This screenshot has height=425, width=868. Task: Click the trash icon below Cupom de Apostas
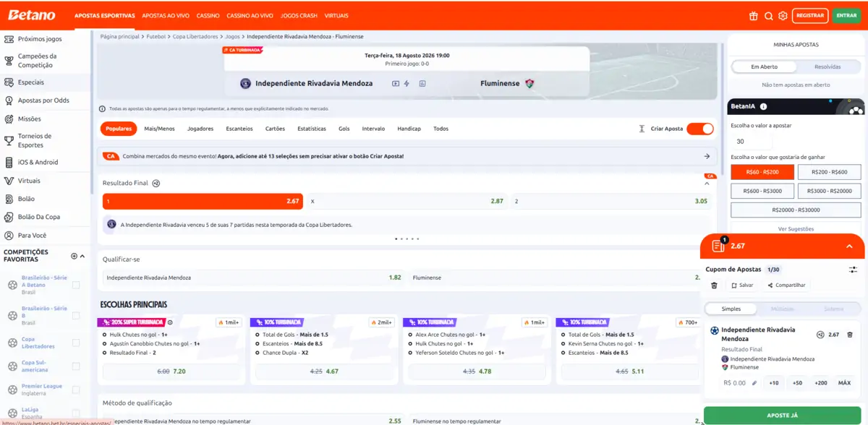[714, 285]
